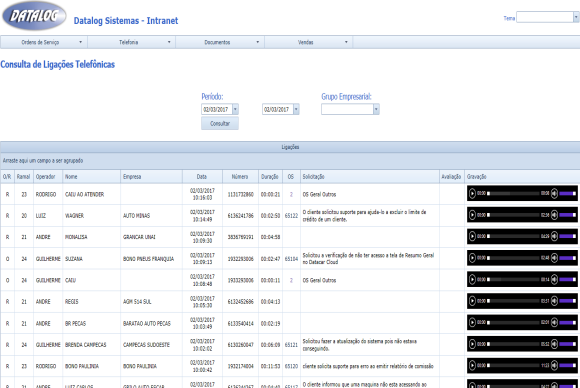Play the recording in the CAMPECAS SUDOESTE row
The image size is (580, 388).
click(472, 344)
